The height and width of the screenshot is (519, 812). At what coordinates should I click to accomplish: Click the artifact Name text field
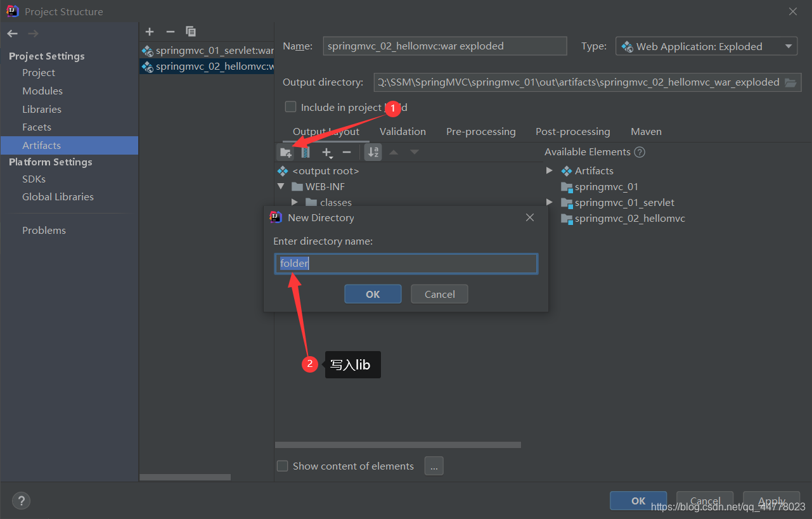[x=444, y=46]
